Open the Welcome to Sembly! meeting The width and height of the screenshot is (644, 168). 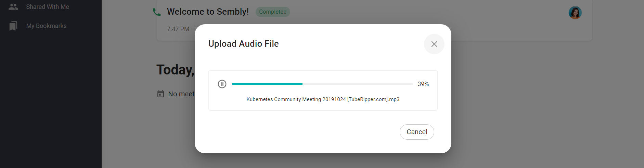(208, 12)
